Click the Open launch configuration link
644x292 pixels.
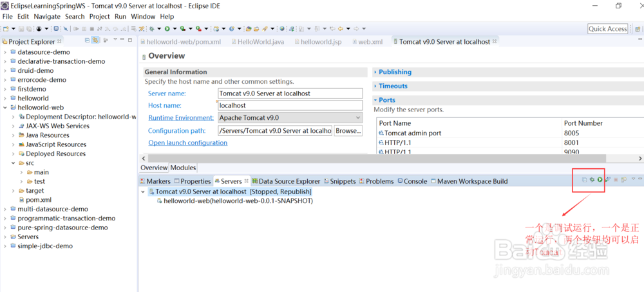coord(187,142)
